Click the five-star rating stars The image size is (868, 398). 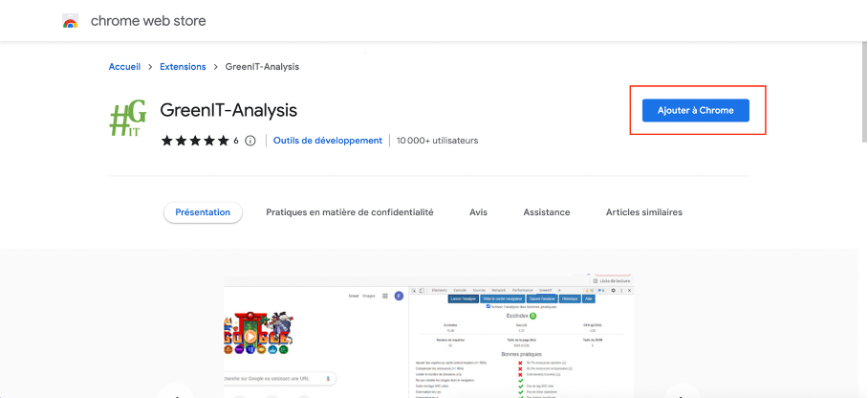[195, 141]
